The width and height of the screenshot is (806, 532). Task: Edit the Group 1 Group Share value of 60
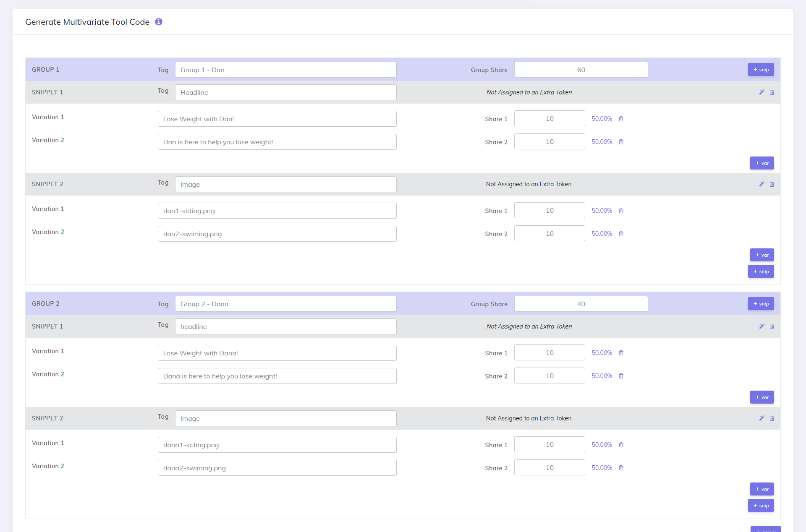tap(581, 70)
